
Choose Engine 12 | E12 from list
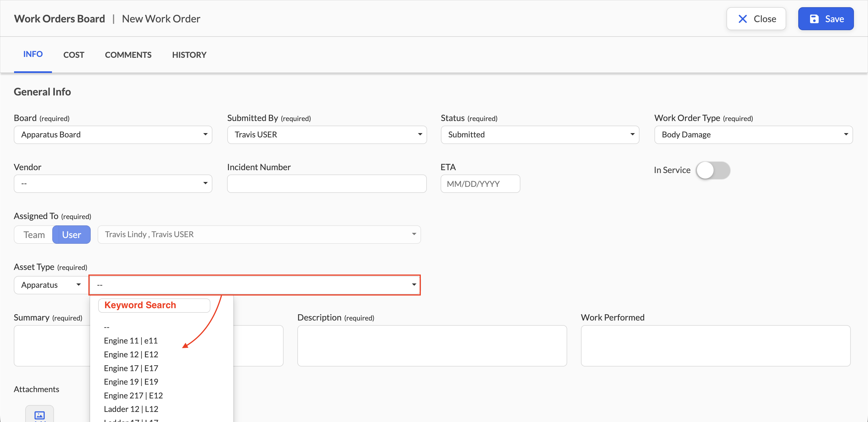pos(131,354)
